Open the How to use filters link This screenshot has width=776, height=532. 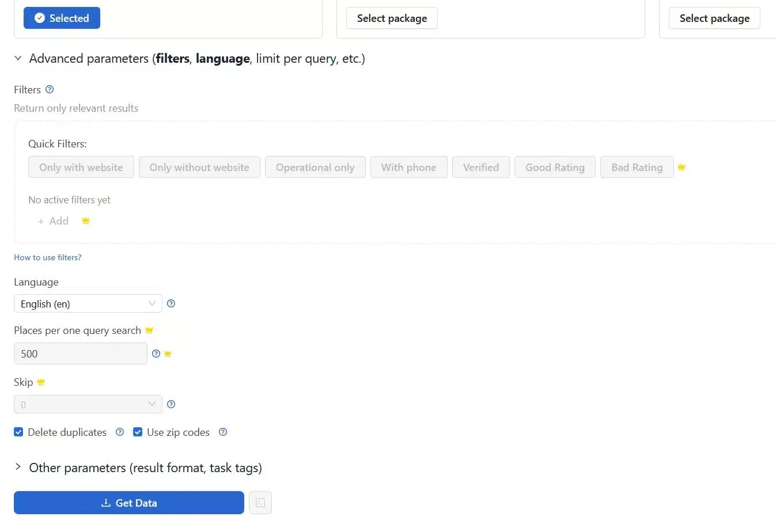pyautogui.click(x=48, y=257)
